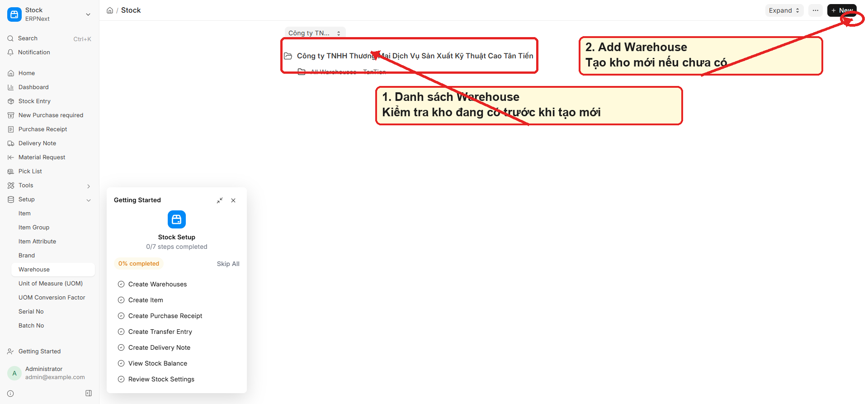
Task: Select the All Warehouses tree node label
Action: (349, 72)
